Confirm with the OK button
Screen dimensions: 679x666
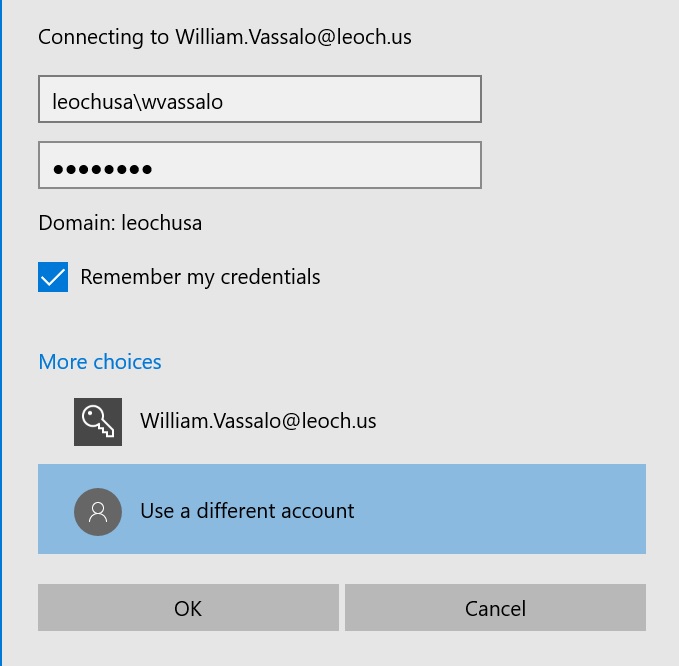188,608
